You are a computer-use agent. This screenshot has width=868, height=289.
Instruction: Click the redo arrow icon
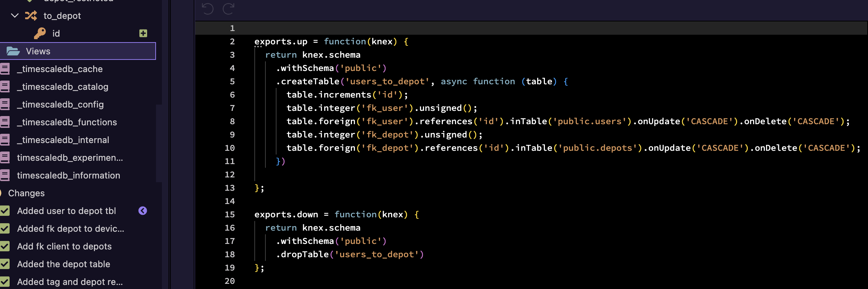228,8
